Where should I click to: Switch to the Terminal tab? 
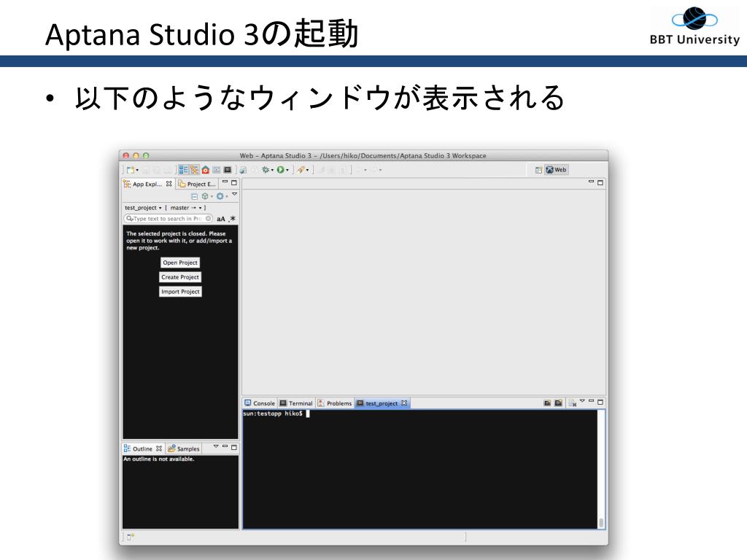point(296,403)
